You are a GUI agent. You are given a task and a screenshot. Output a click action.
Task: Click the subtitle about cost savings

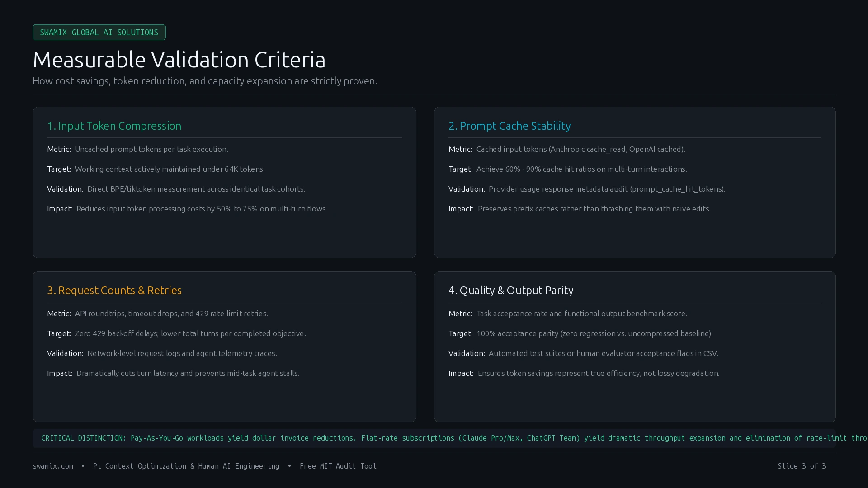click(205, 81)
